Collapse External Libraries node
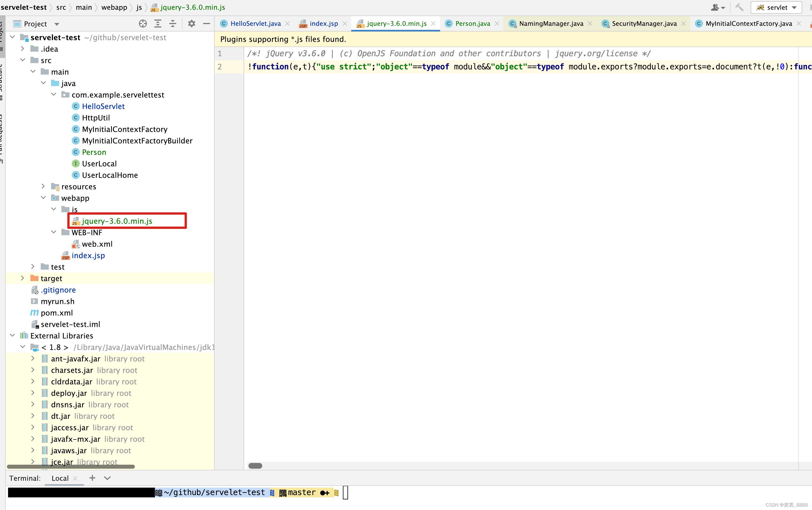Image resolution: width=812 pixels, height=510 pixels. (x=12, y=335)
